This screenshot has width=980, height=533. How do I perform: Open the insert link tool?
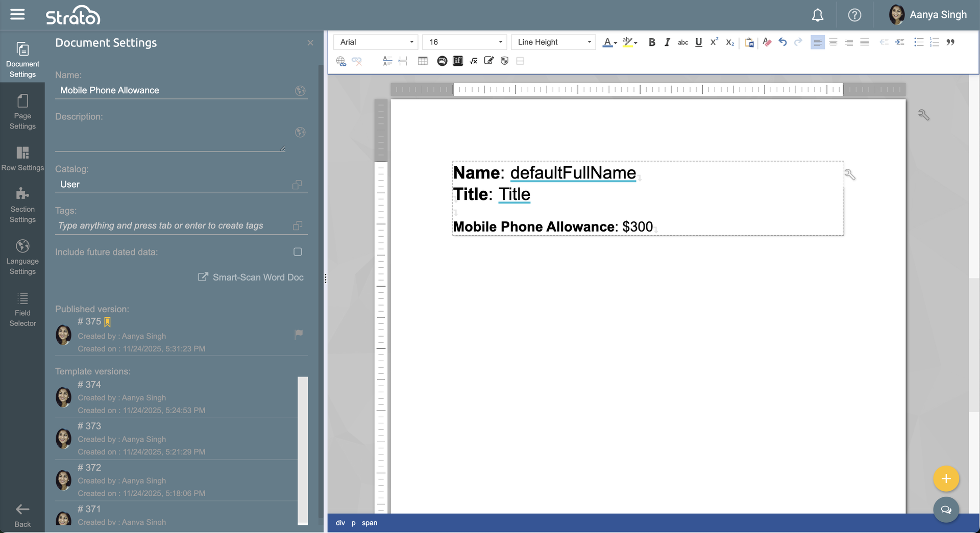tap(341, 61)
